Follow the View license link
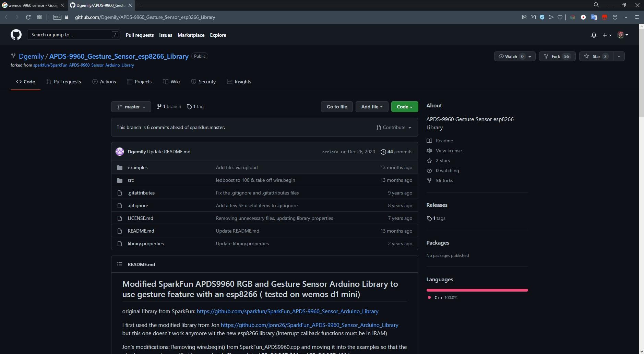 449,151
